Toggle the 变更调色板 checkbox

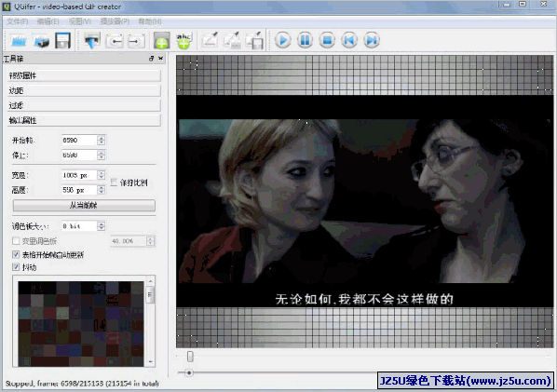click(x=16, y=241)
